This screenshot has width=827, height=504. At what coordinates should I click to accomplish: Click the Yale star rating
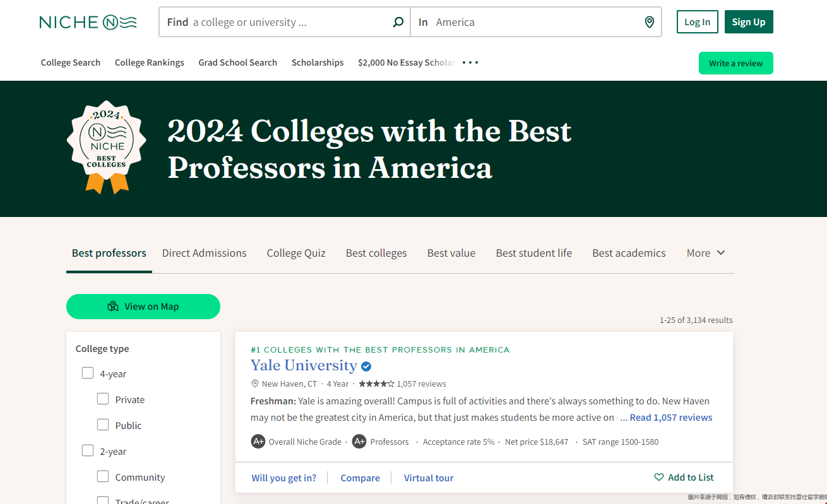pyautogui.click(x=376, y=384)
